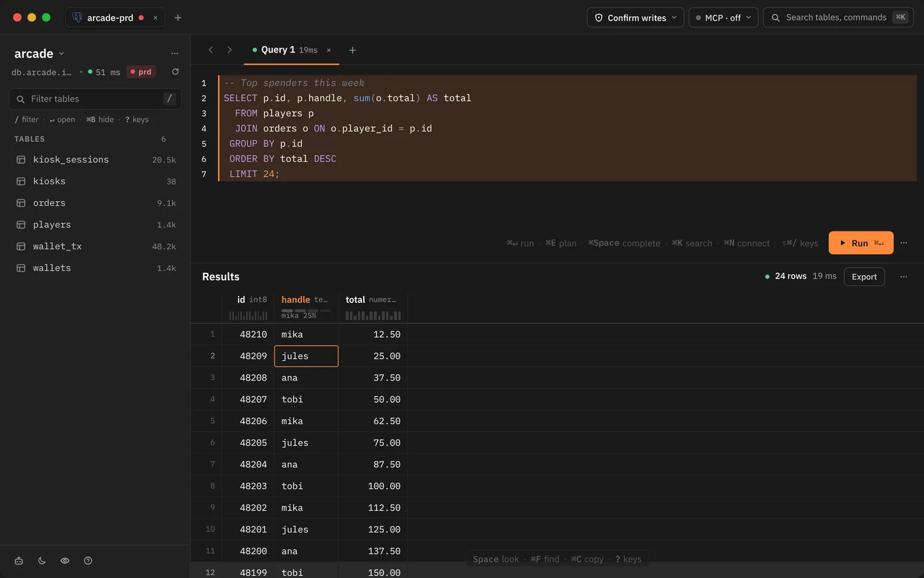
Task: Open the sidebar more-options ellipsis
Action: point(174,53)
